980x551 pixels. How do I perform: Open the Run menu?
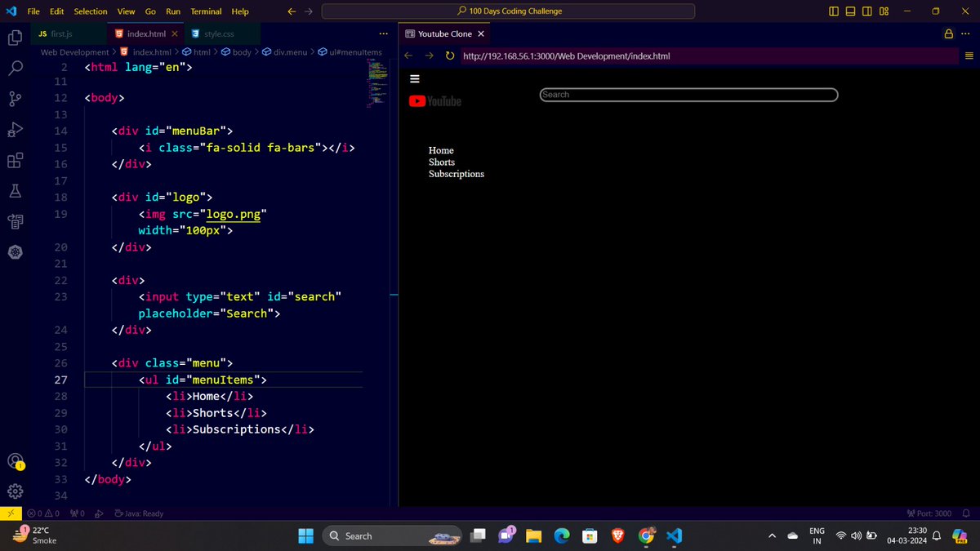[173, 11]
